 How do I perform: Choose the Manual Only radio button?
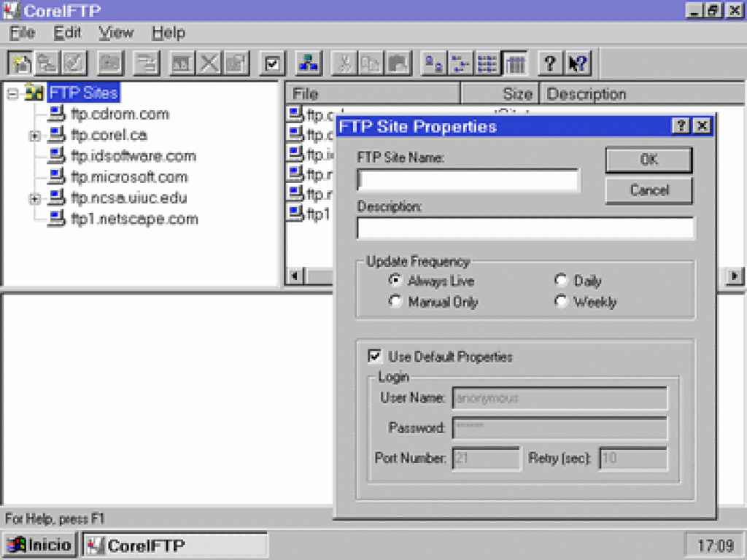tap(395, 302)
